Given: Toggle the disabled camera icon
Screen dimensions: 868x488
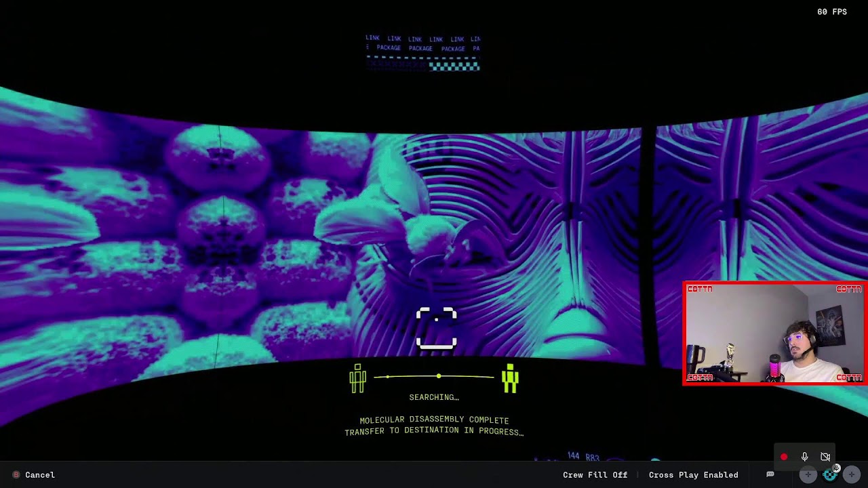Looking at the screenshot, I should pos(825,457).
